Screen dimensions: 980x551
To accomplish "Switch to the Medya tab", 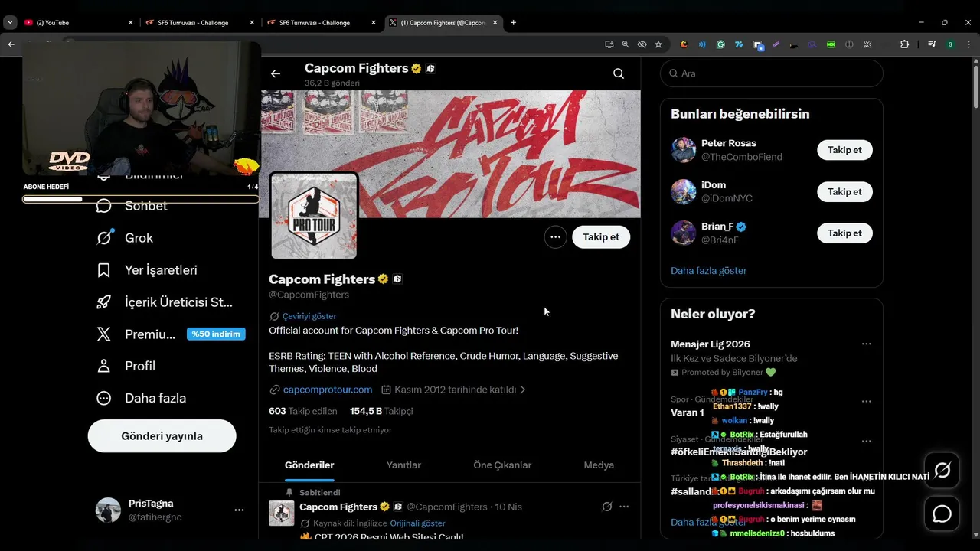I will 599,465.
